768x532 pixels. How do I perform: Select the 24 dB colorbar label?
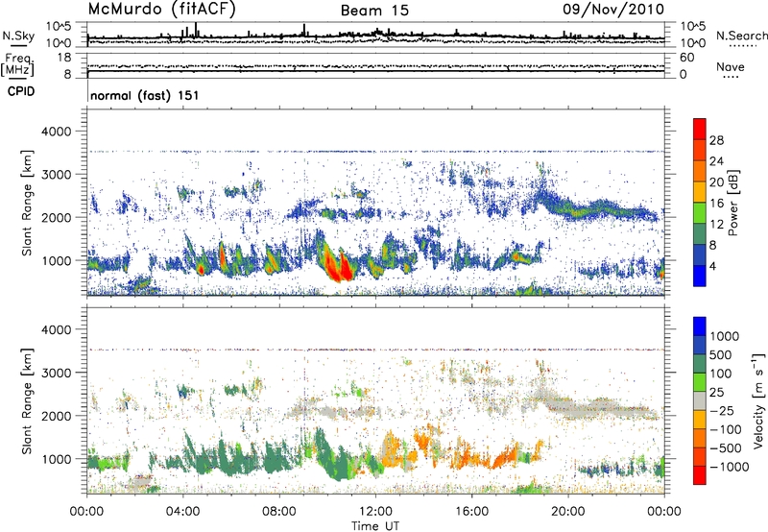click(716, 161)
